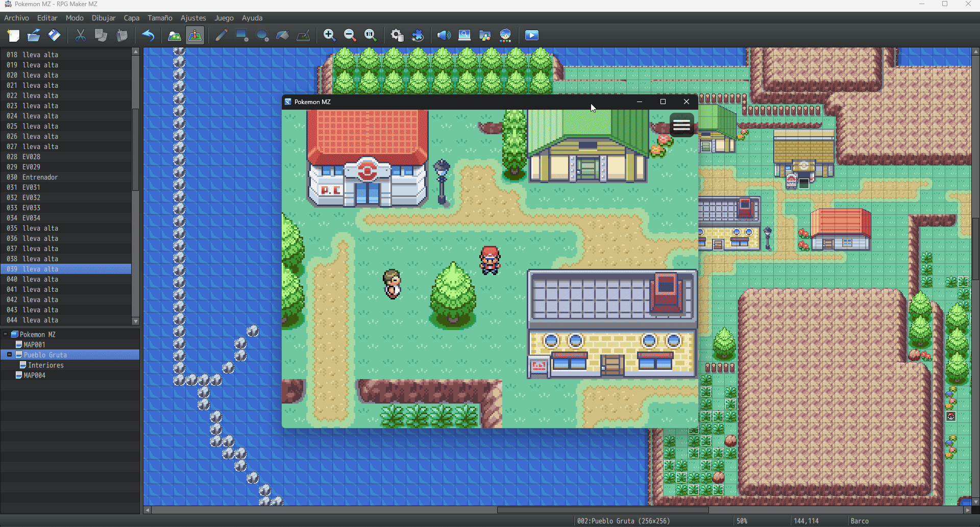Click the 50% zoom status entry
The image size is (980, 527).
coord(742,521)
